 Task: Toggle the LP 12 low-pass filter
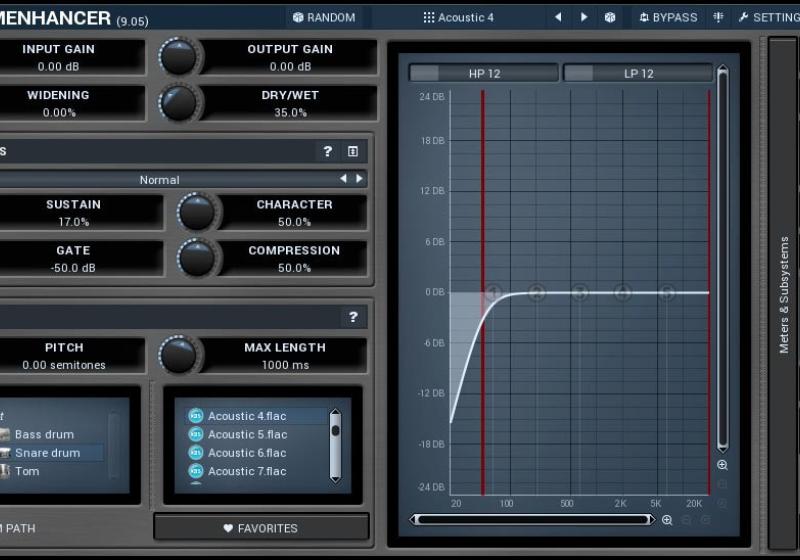click(638, 73)
